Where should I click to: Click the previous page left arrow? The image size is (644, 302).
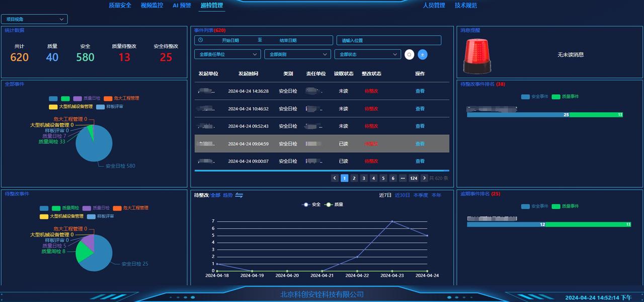(x=335, y=178)
